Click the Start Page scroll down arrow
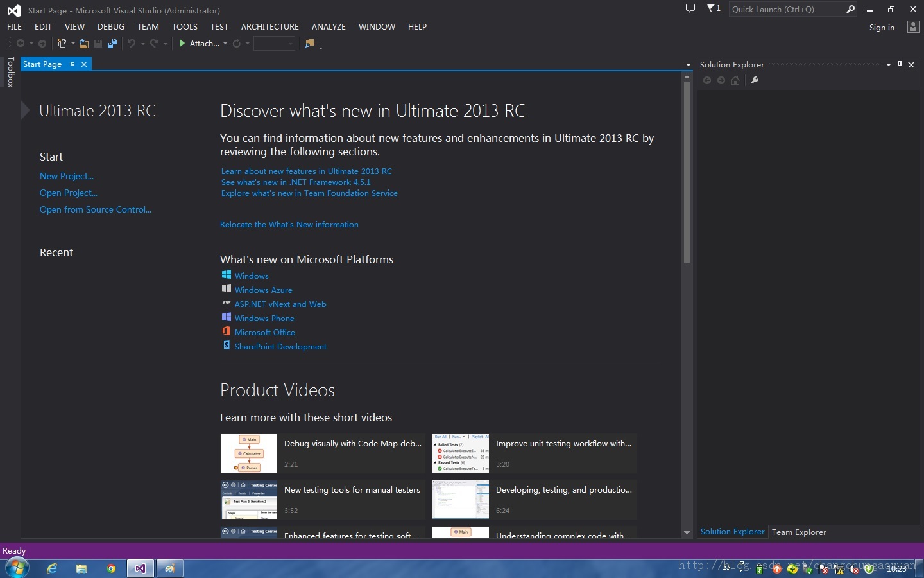Image resolution: width=924 pixels, height=578 pixels. (687, 532)
